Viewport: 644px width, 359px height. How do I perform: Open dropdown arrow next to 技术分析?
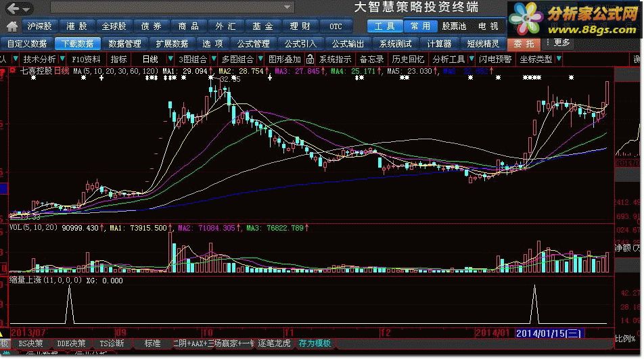click(x=62, y=59)
